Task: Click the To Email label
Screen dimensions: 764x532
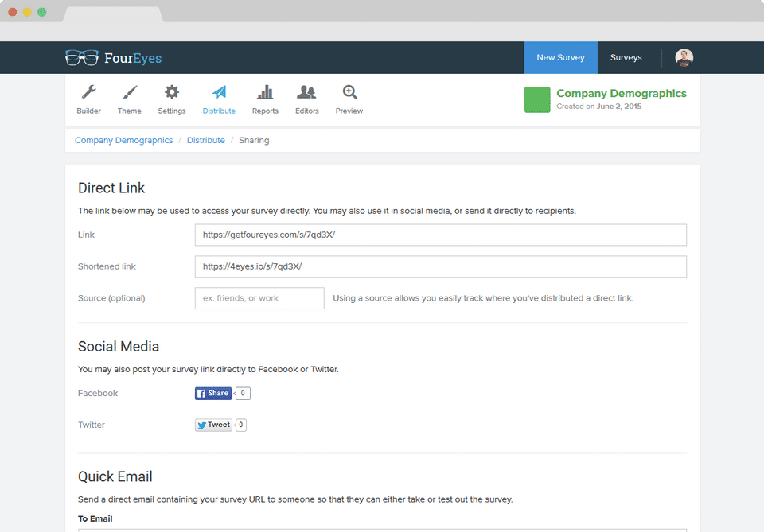Action: point(95,518)
